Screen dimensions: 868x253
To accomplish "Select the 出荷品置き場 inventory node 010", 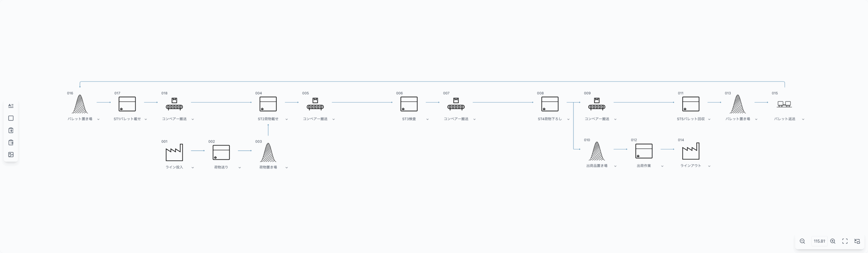I will point(597,151).
